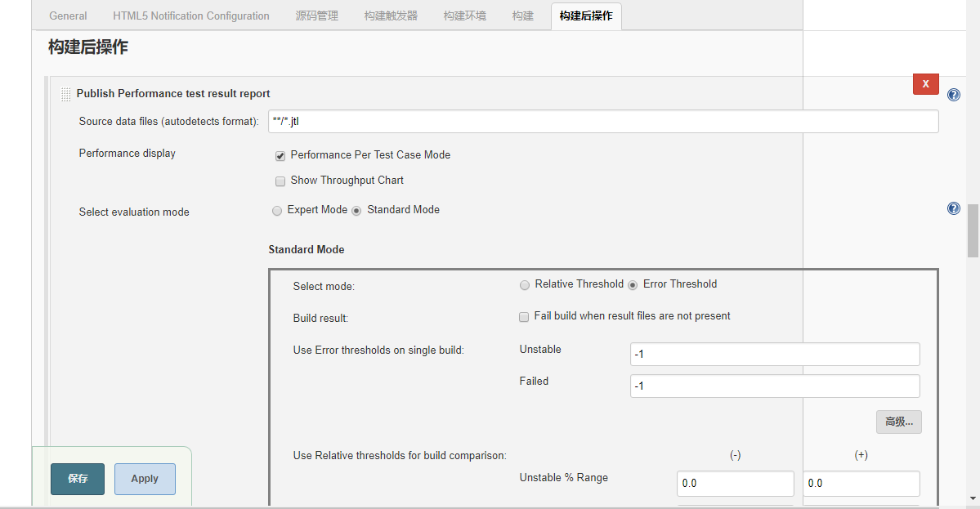Click help icon beside evaluation mode
Screen dimensions: 980x509
953,208
